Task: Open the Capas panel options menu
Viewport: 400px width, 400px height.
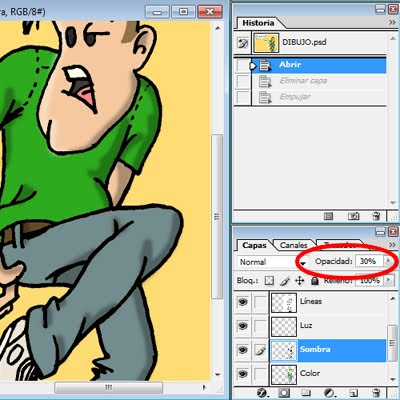Action: 392,245
